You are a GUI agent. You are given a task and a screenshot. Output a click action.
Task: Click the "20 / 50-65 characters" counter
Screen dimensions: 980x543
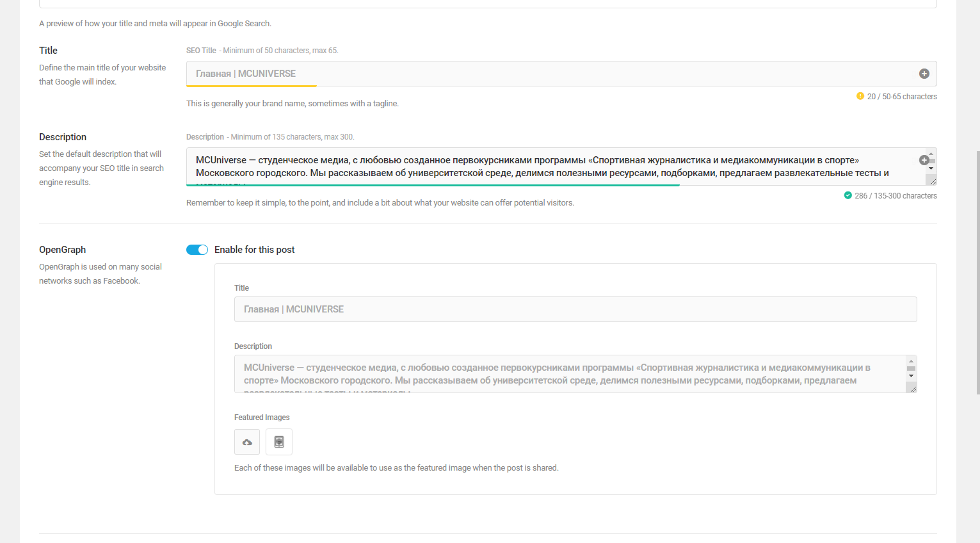(902, 97)
